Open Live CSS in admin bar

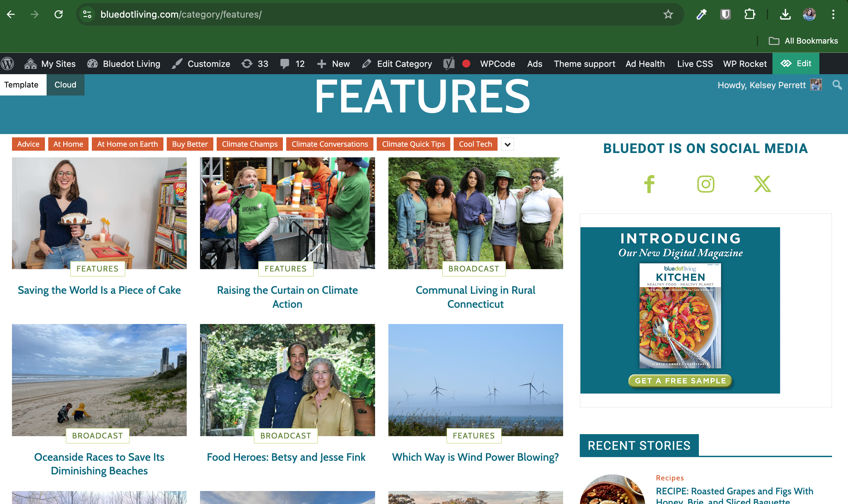pos(695,64)
